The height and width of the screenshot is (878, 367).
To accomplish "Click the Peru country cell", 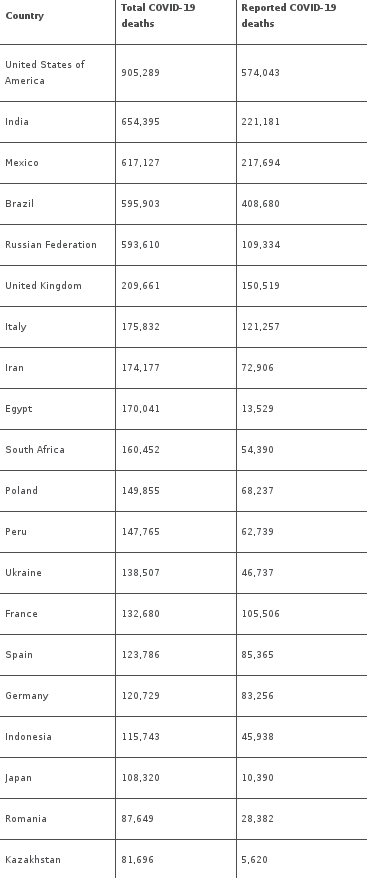I will [16, 531].
